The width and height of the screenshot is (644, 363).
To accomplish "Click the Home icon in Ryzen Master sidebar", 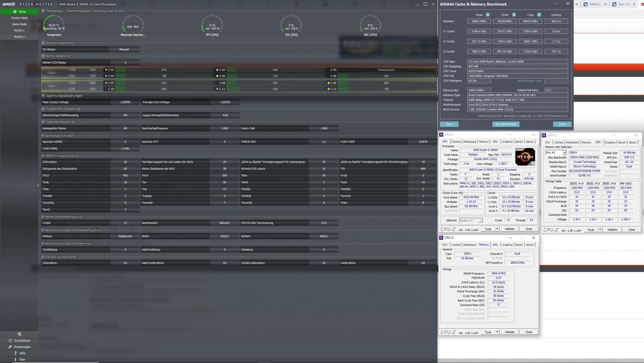I will [15, 12].
